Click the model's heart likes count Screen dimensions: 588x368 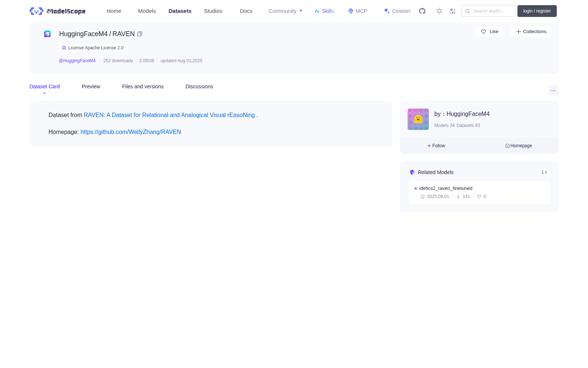coord(482,197)
